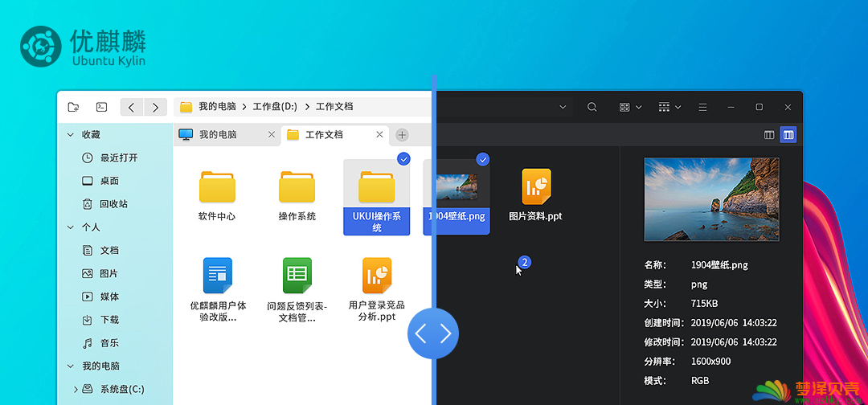This screenshot has height=405, width=868.
Task: Toggle the split panel view icon
Action: point(769,134)
